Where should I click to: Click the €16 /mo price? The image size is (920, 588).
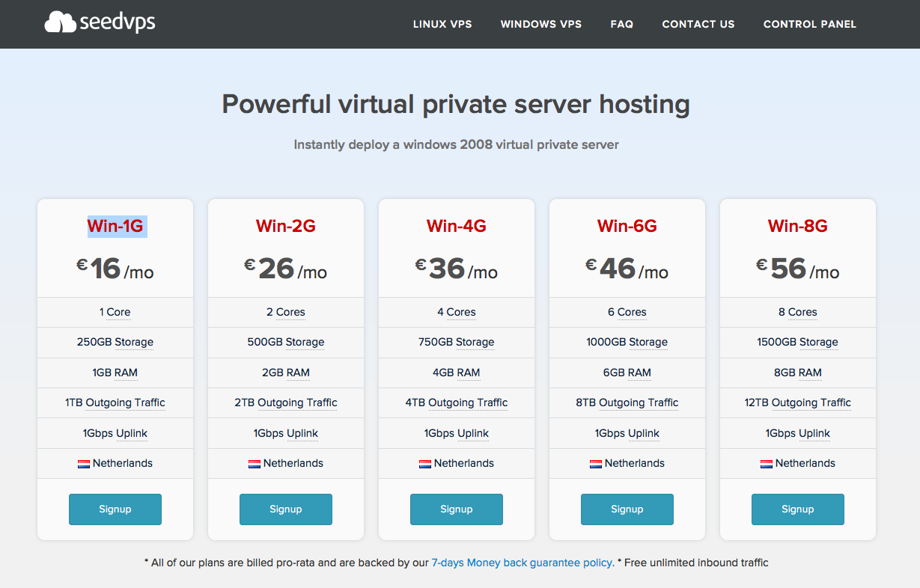pyautogui.click(x=115, y=269)
